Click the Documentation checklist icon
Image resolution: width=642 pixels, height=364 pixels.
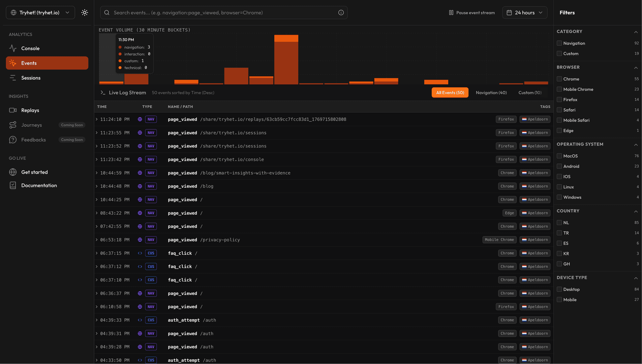13,185
